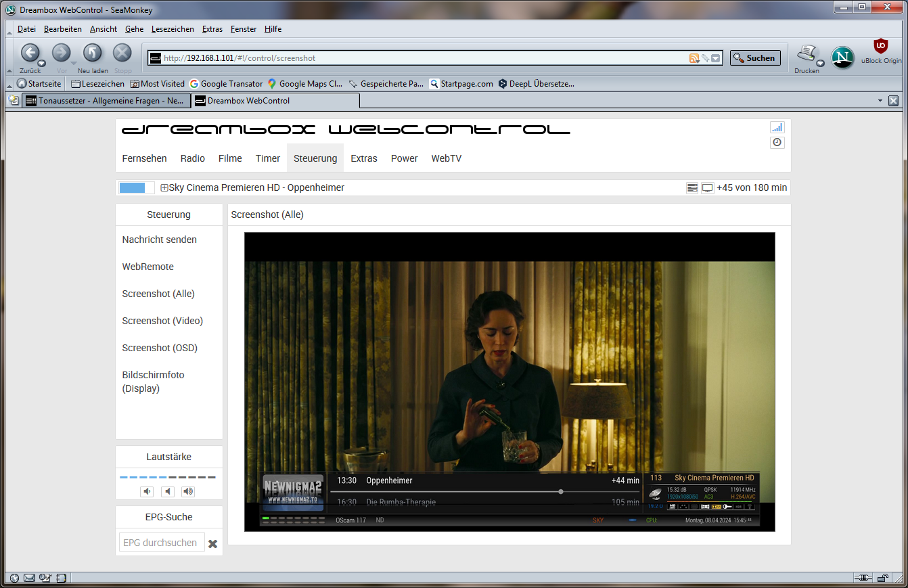Open the DeepL Übersetzer bookmark
This screenshot has height=588, width=908.
(536, 84)
